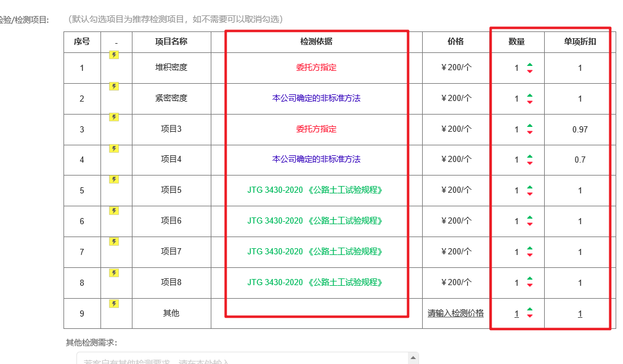Increase 项目3 quantity using green up arrow
The image size is (623, 364).
point(529,126)
